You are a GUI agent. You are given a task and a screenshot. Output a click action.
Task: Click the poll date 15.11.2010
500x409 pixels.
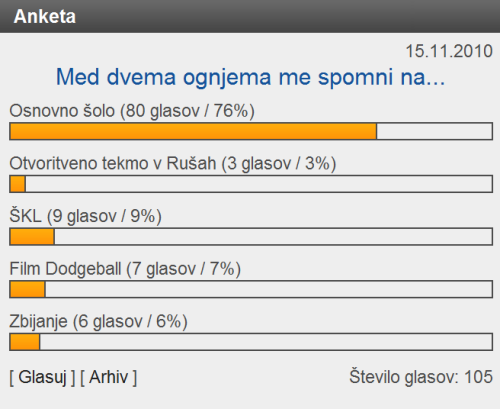tap(449, 51)
